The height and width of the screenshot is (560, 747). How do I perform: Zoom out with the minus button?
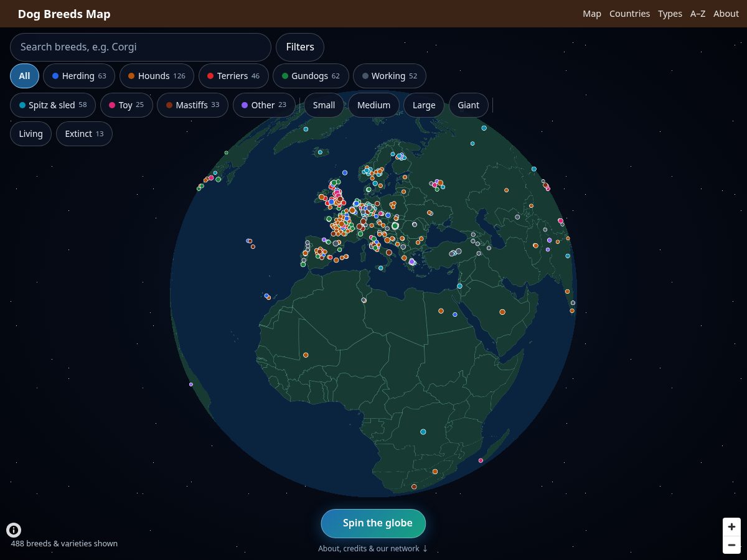coord(731,545)
